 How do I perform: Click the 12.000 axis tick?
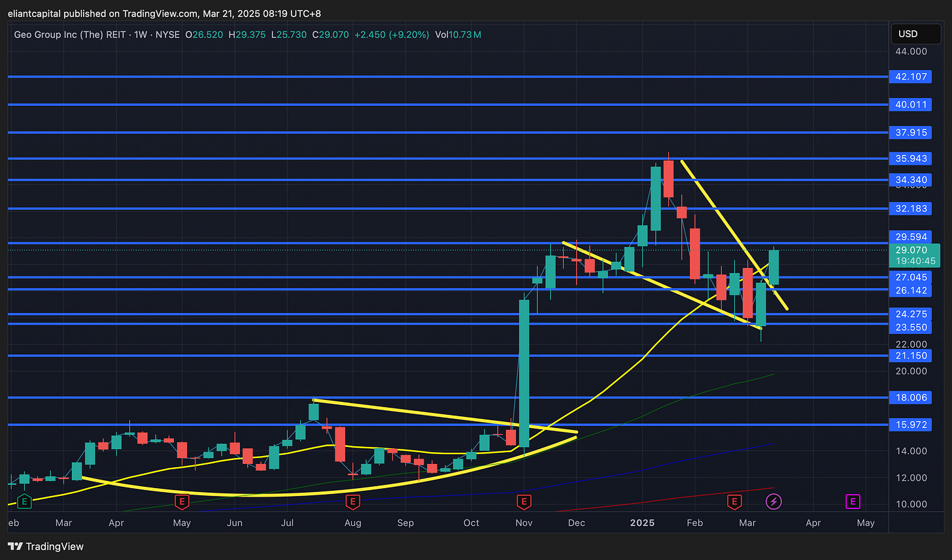(x=911, y=478)
